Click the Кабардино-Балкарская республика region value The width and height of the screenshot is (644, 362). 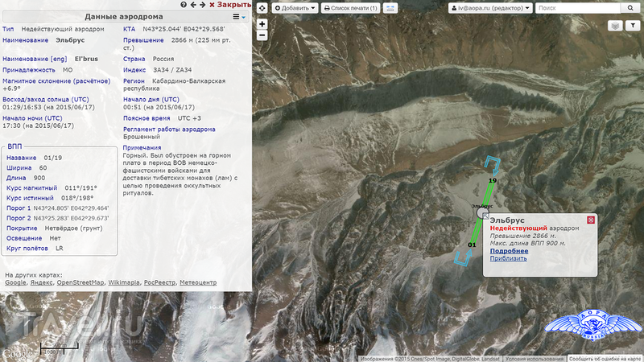pos(175,84)
